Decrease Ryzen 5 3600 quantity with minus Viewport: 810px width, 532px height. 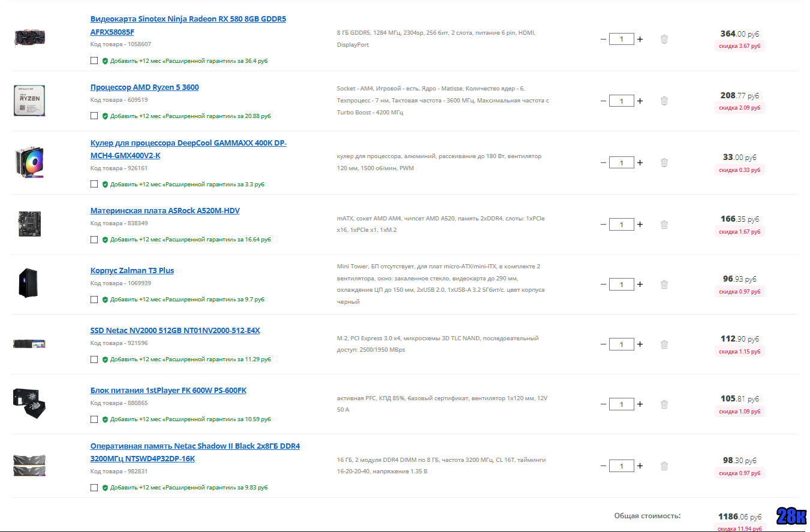pyautogui.click(x=603, y=101)
